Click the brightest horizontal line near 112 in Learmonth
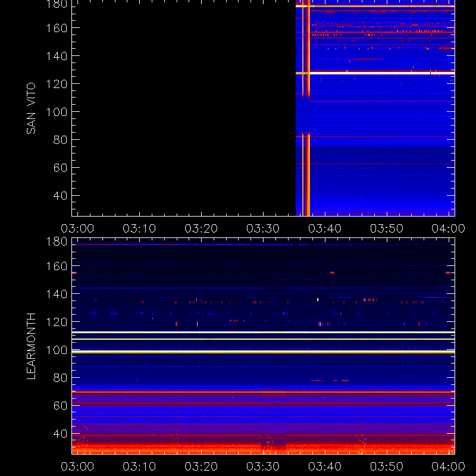This screenshot has width=476, height=476. point(263,333)
